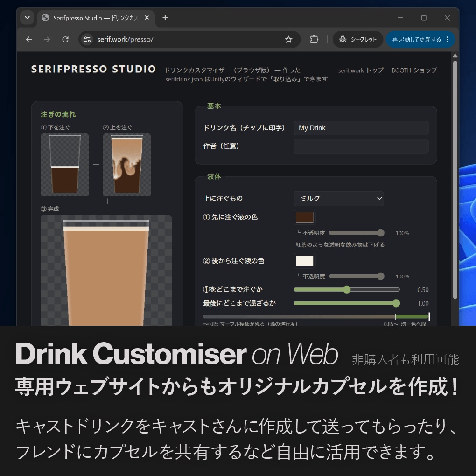
Task: Click the ② 上を注ぐ preview thumbnail
Action: (x=127, y=165)
